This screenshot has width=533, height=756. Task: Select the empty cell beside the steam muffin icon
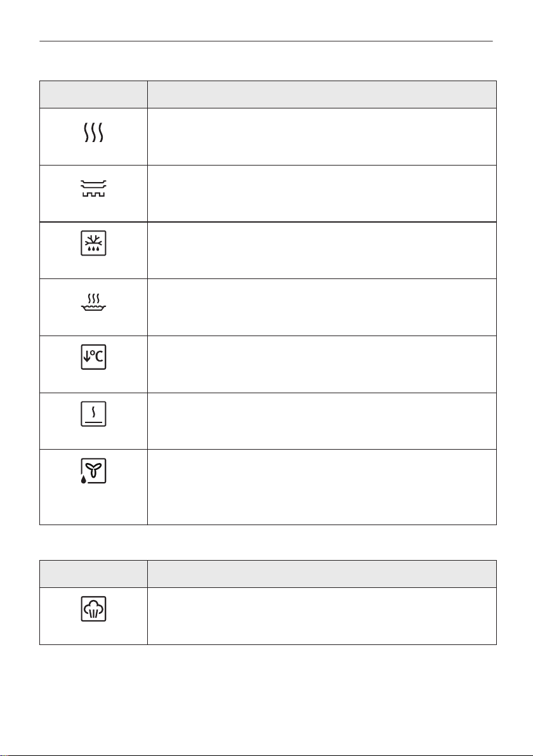[322, 616]
